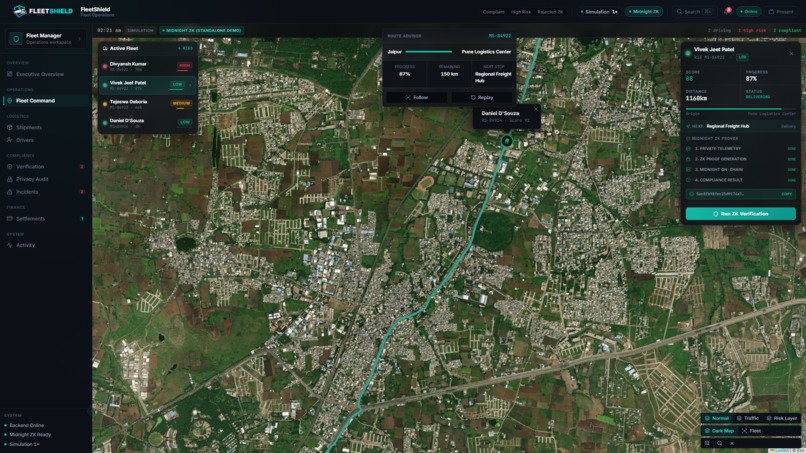Click 'Regional Freight Hub' next stop in driver panel
This screenshot has height=453, width=806.
(727, 126)
